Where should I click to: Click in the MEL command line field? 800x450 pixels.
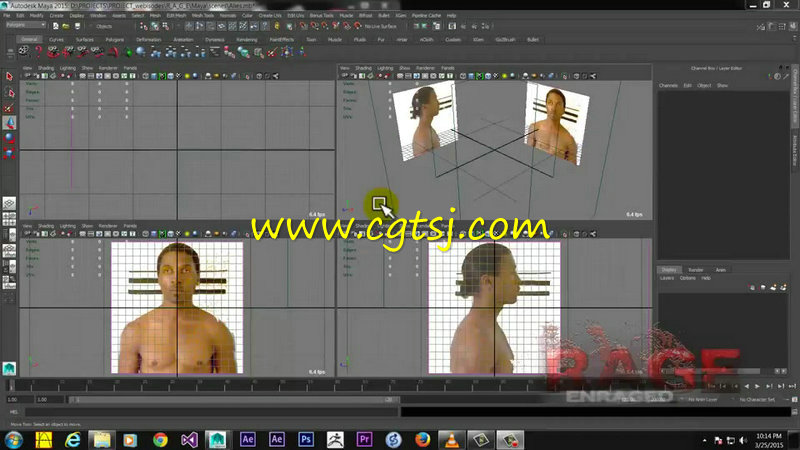click(211, 412)
